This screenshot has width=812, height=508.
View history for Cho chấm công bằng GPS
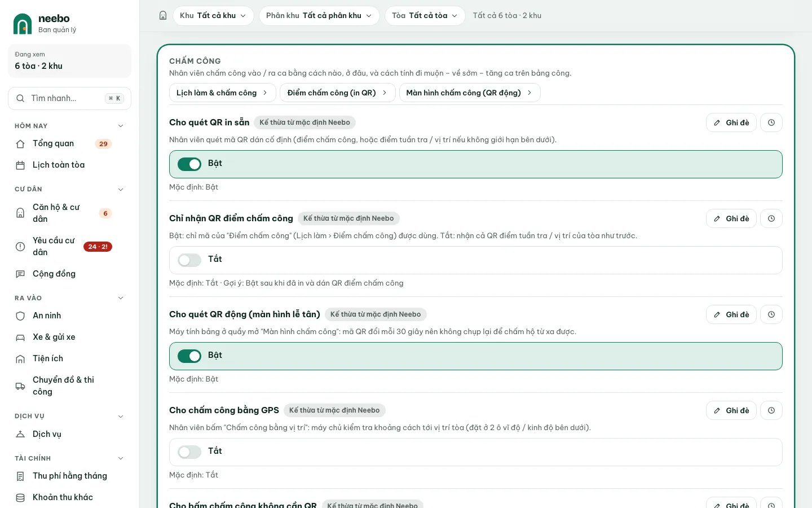coord(771,410)
